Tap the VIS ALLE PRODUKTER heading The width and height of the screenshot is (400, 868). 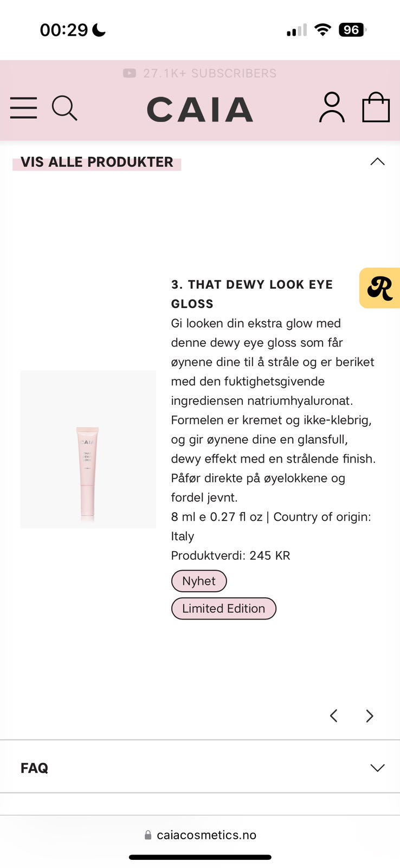[x=97, y=162]
